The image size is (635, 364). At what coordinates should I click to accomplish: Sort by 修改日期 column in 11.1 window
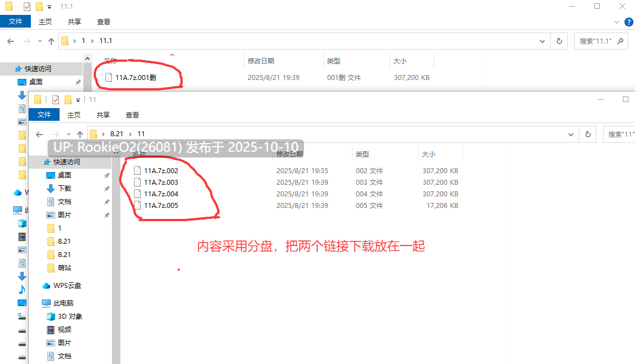(261, 61)
